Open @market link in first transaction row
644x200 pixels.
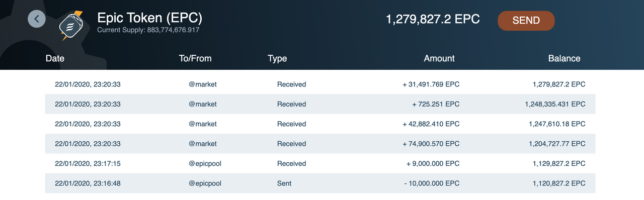[x=203, y=84]
